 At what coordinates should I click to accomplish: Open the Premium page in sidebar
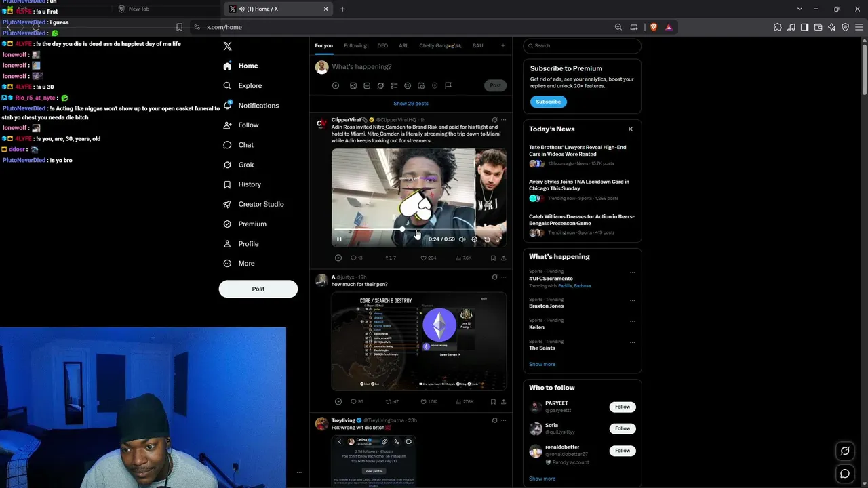pos(245,224)
